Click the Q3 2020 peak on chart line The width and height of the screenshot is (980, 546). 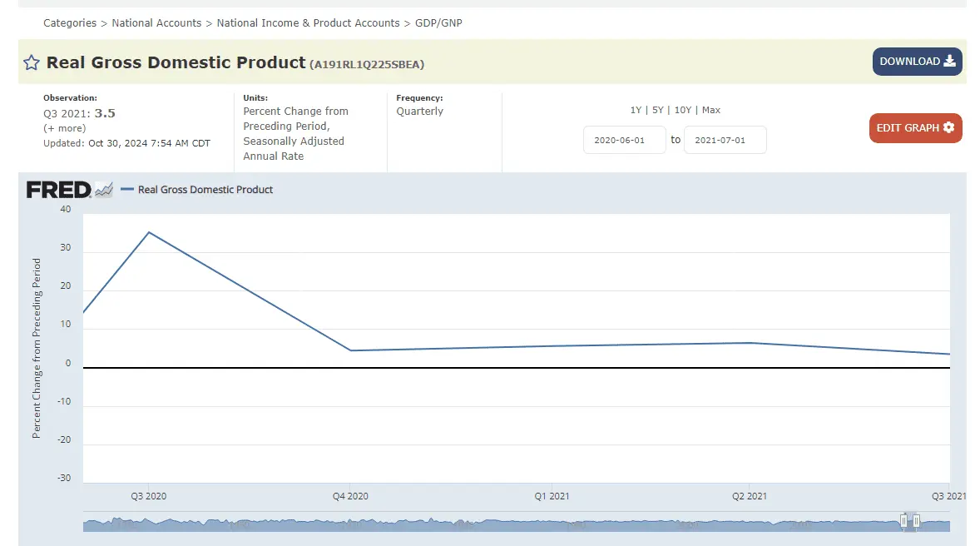pos(149,232)
